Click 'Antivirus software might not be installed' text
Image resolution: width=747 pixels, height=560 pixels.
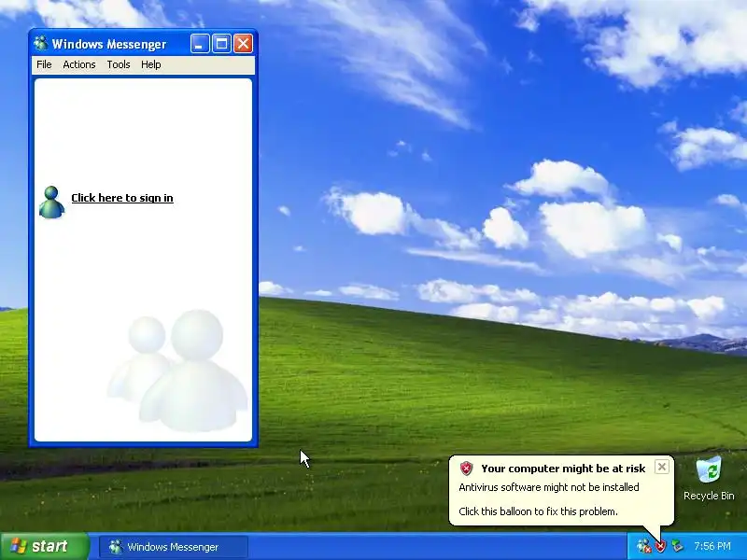549,487
